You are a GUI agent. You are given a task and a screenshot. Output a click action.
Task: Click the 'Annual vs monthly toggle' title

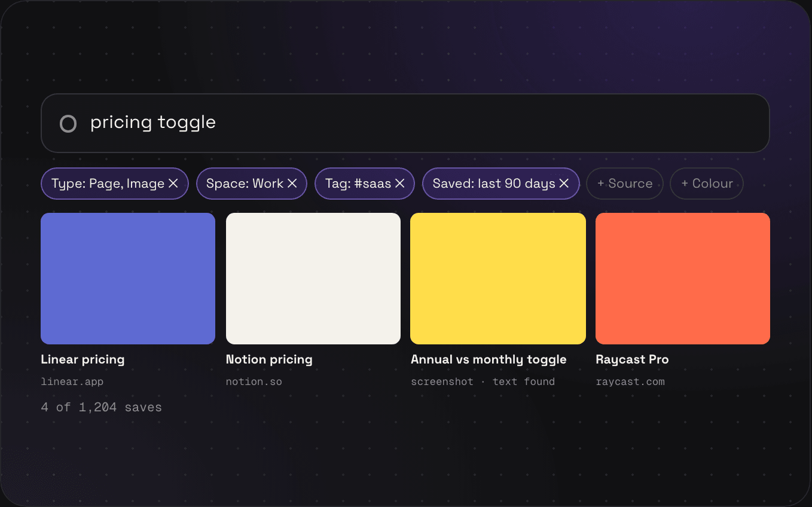pos(489,359)
